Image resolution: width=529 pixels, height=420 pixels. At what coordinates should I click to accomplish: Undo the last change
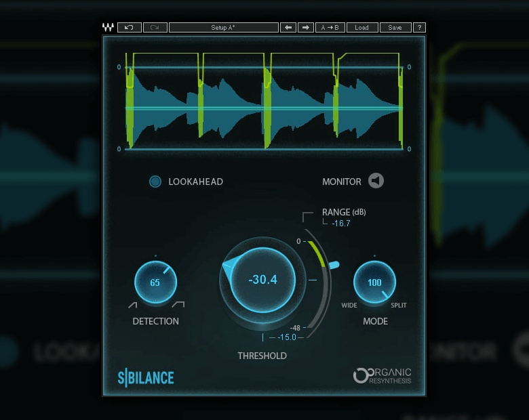(130, 27)
